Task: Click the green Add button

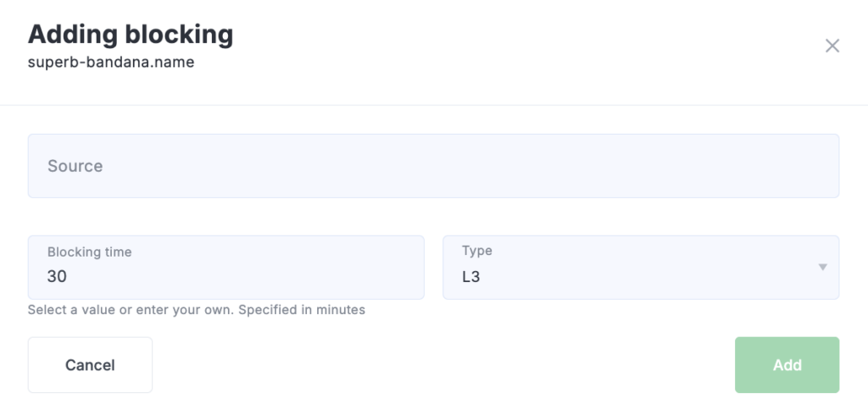Action: (787, 365)
